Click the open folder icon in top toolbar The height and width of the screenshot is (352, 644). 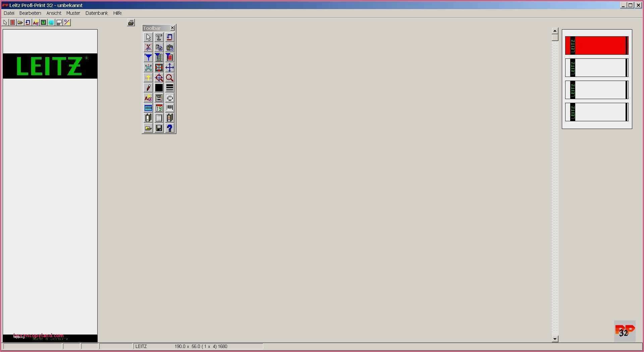click(x=20, y=23)
